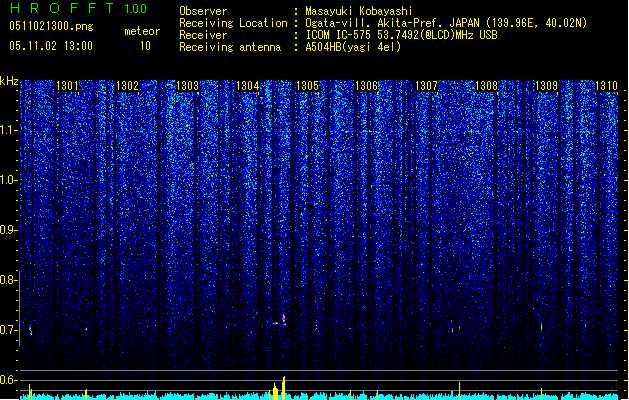The height and width of the screenshot is (400, 629).
Task: Select the 1309 time marker
Action: (546, 86)
